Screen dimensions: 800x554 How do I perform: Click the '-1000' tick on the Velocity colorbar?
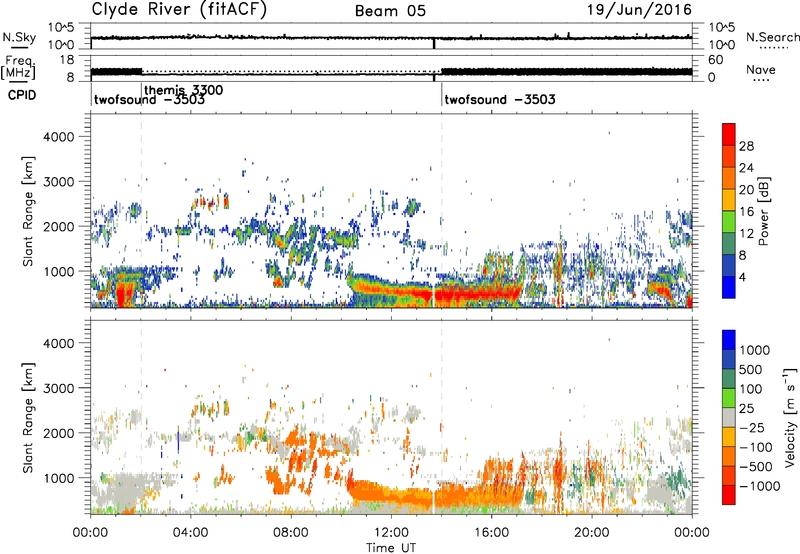pos(759,486)
